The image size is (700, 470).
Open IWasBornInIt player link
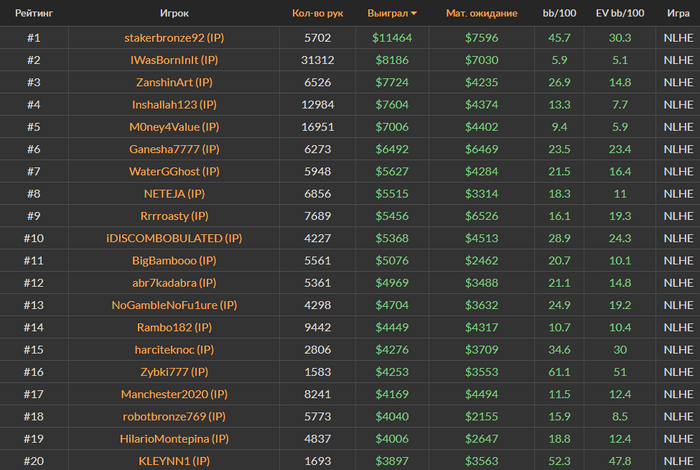click(174, 60)
